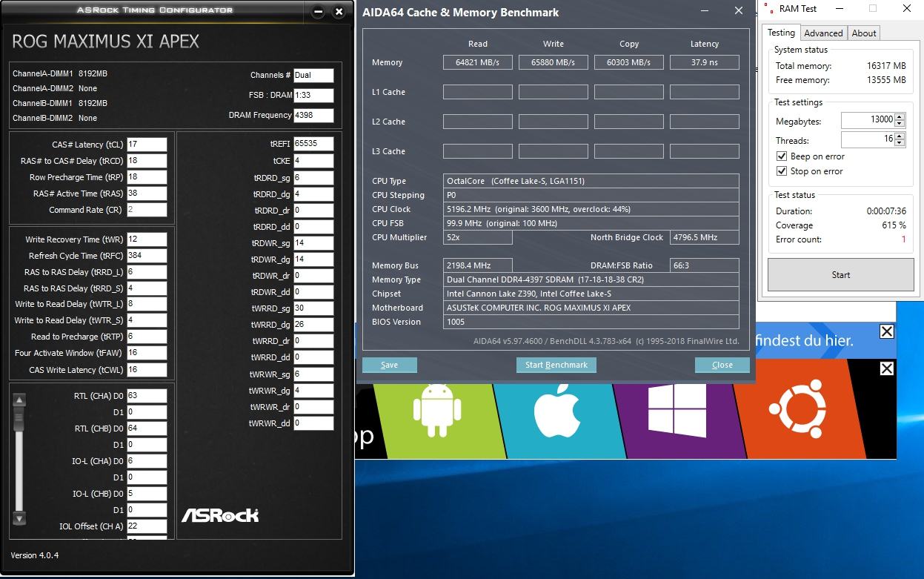Minimize the ASRock Timing Configurator window
Screen dimensions: 924x579
pos(318,12)
